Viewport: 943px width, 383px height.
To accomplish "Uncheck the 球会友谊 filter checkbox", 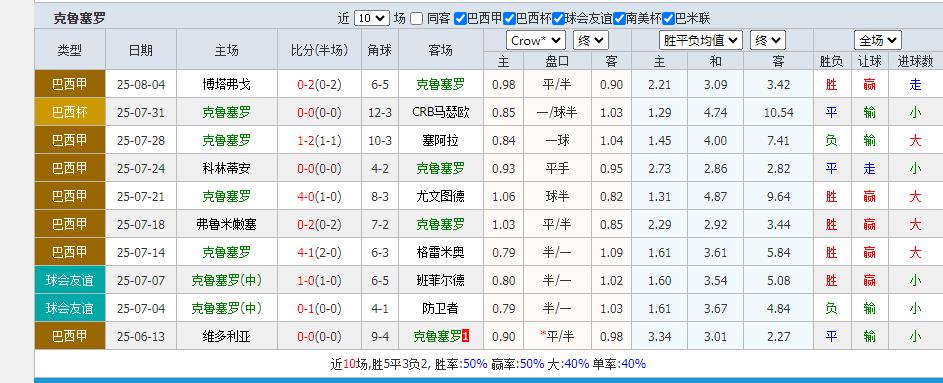I will pyautogui.click(x=558, y=19).
